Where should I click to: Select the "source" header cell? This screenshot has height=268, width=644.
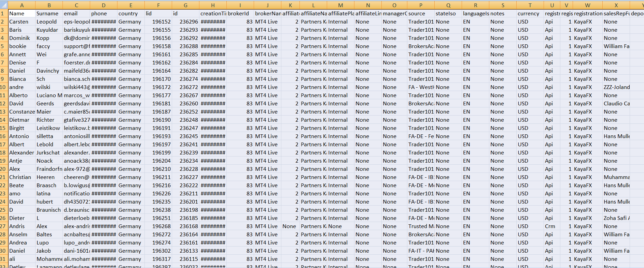point(421,14)
